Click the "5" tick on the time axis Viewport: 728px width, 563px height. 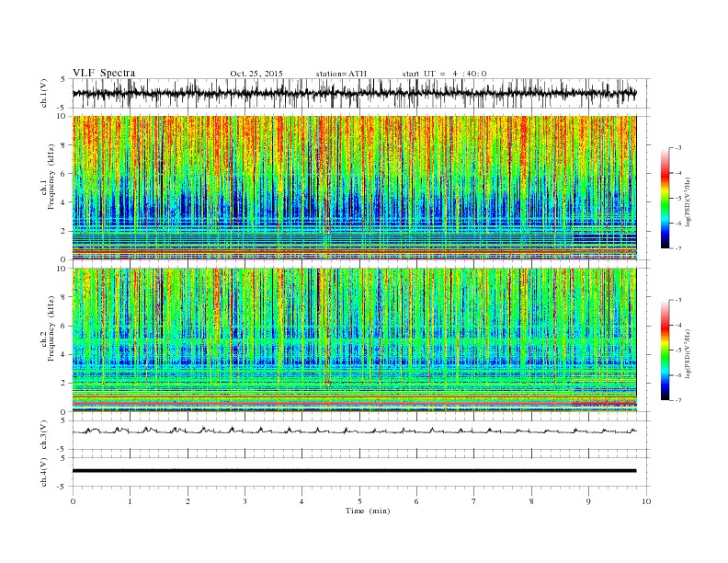point(359,501)
